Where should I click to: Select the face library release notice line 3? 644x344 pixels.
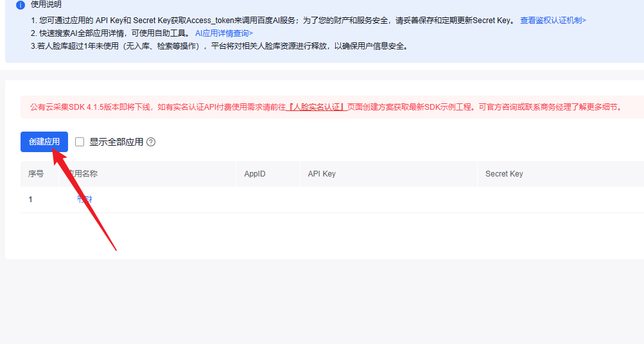pyautogui.click(x=220, y=46)
